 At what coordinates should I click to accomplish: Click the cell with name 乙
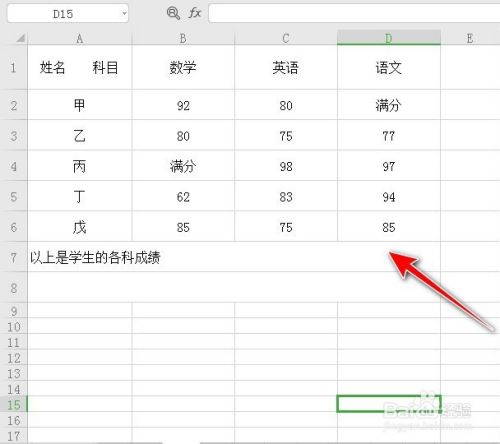(80, 136)
